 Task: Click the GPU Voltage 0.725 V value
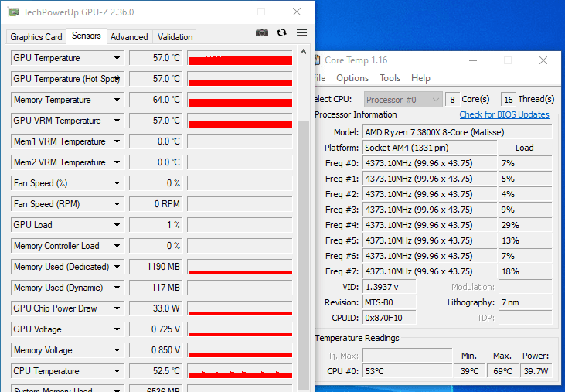point(156,329)
